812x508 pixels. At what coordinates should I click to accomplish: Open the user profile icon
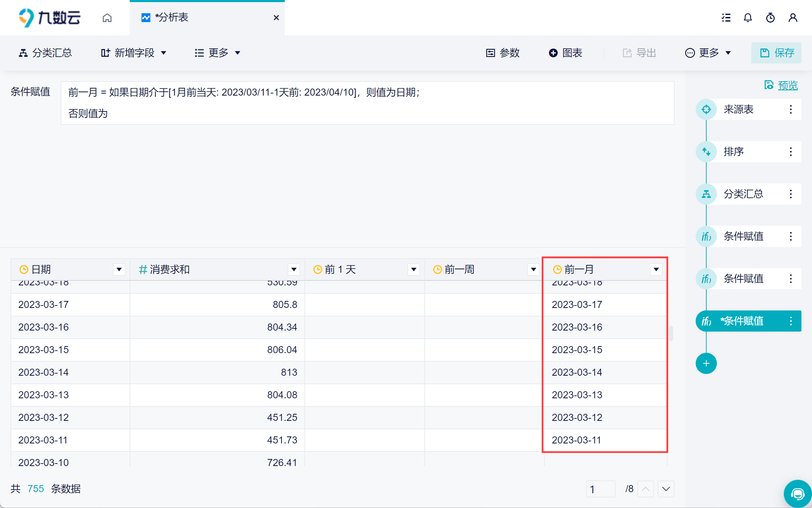(x=793, y=18)
